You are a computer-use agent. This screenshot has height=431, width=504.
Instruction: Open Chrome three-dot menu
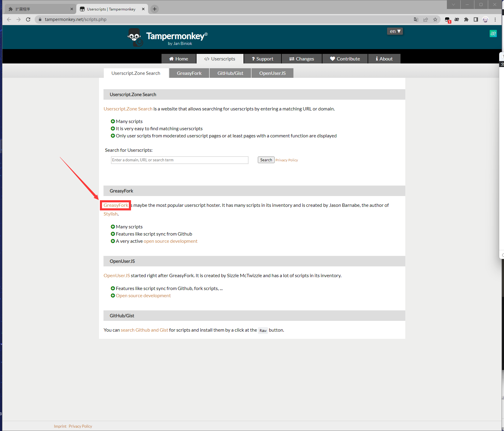point(495,19)
